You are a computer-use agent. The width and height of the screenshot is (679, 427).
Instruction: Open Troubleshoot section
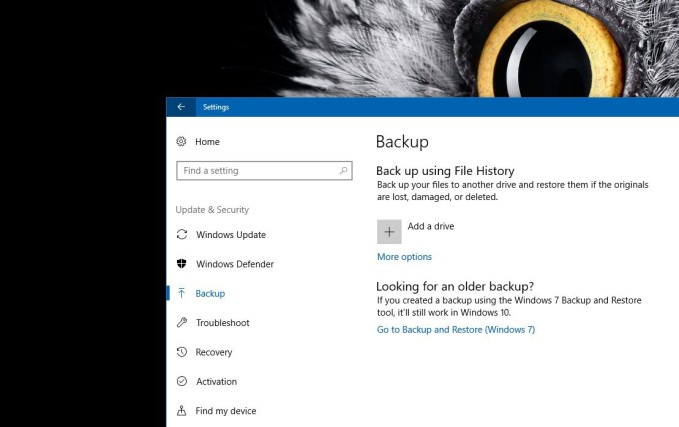[x=223, y=323]
